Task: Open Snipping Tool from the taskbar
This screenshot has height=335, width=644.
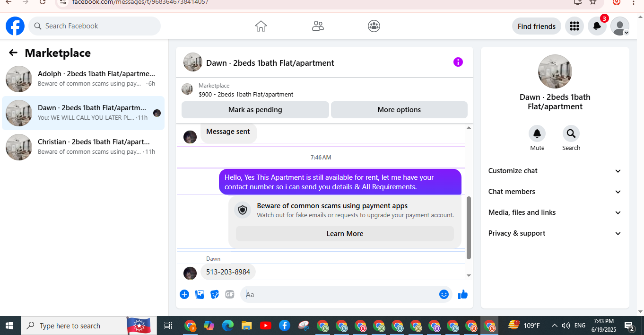Action: pyautogui.click(x=304, y=326)
